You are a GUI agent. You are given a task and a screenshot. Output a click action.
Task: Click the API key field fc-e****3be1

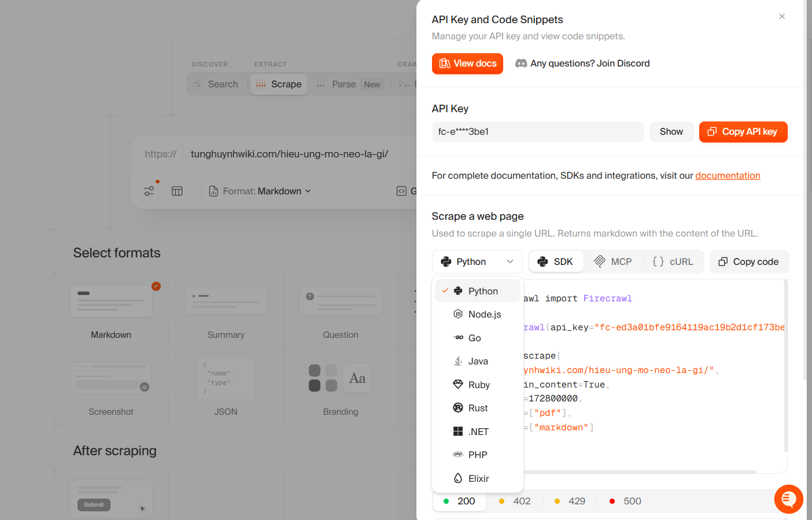point(538,132)
